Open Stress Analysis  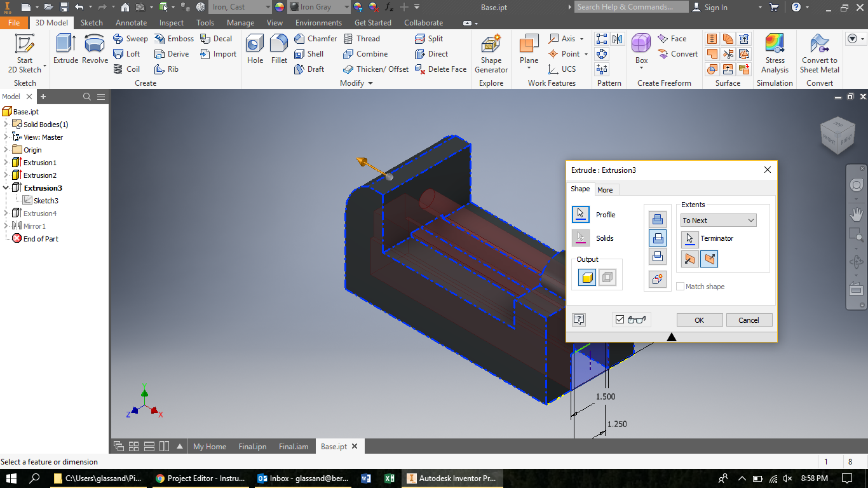(775, 54)
